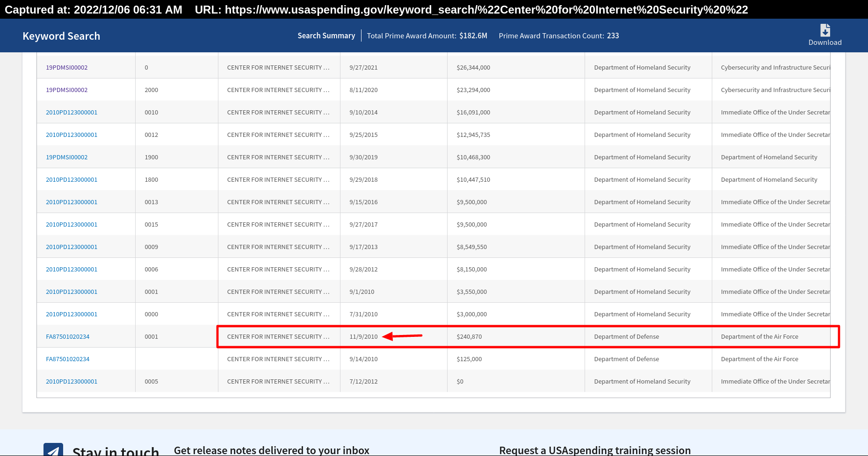Open award 2010PD123000001 with mod 0013
This screenshot has width=868, height=456.
pos(72,202)
